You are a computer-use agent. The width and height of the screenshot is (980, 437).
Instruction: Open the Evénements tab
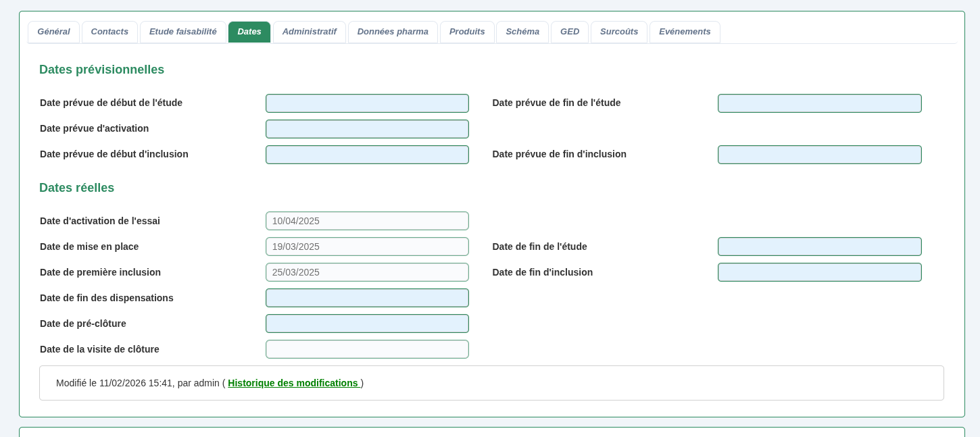tap(685, 32)
